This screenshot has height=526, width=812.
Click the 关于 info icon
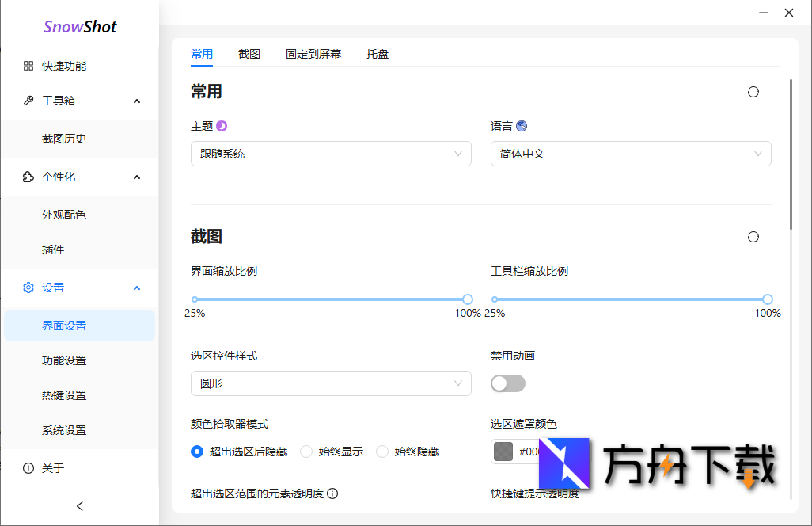pyautogui.click(x=28, y=468)
